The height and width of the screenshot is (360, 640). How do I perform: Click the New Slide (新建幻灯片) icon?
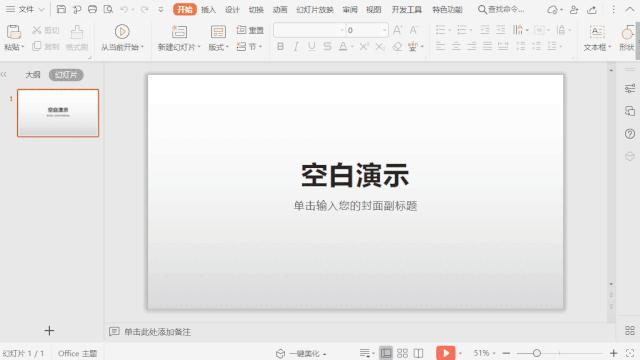pyautogui.click(x=179, y=32)
